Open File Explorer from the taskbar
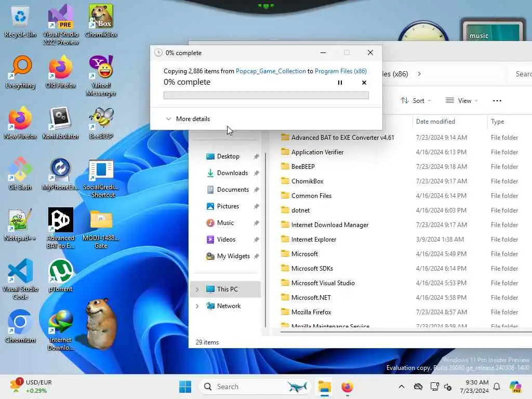 324,387
